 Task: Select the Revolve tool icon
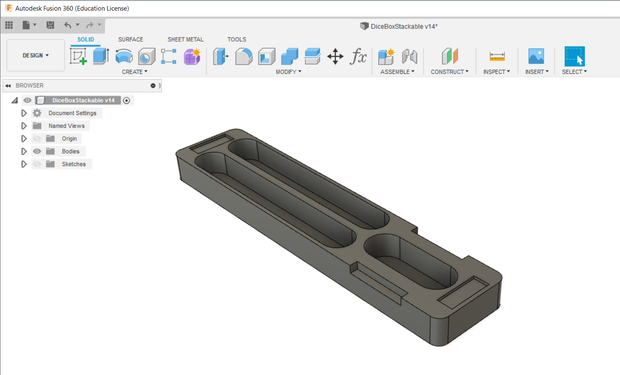(x=124, y=56)
